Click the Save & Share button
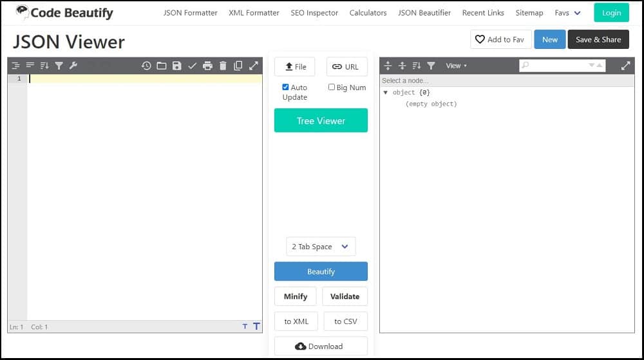Screen dimensions: 644x360 pyautogui.click(x=598, y=39)
